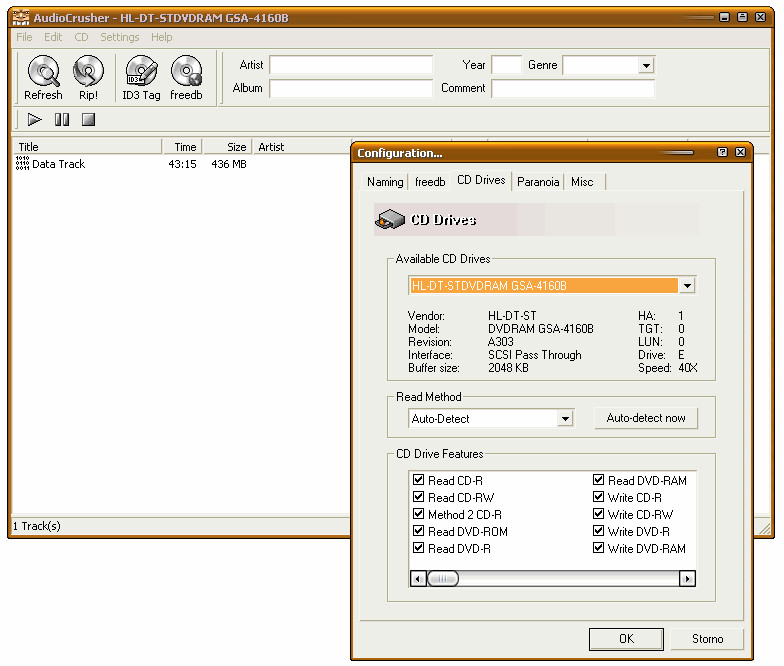Toggle Write DVD-RAM checkbox
784x666 pixels.
[598, 548]
